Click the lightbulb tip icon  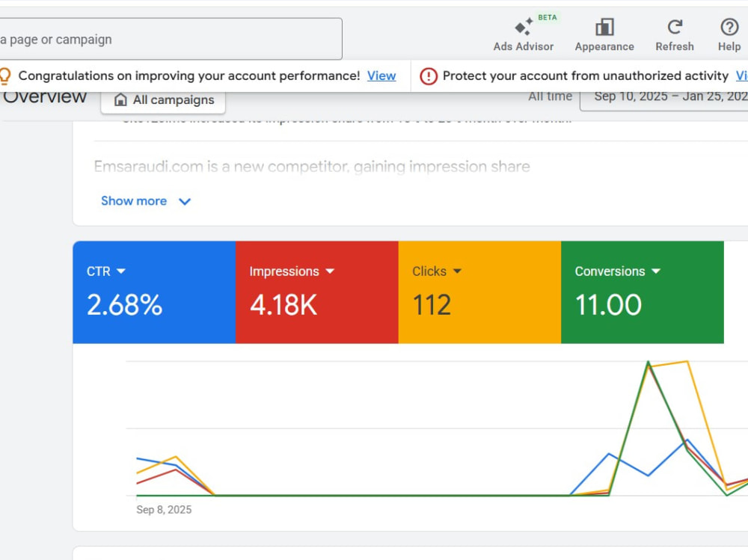(5, 76)
